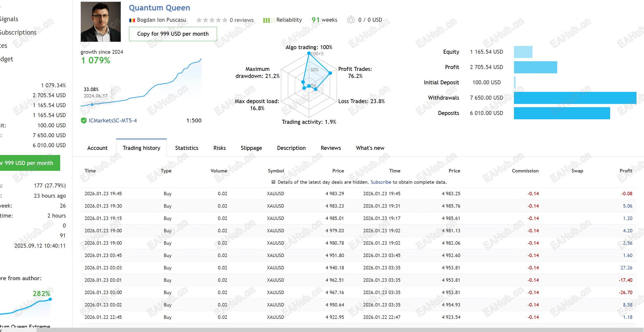Open Quantum Queen signal title link

click(x=159, y=8)
